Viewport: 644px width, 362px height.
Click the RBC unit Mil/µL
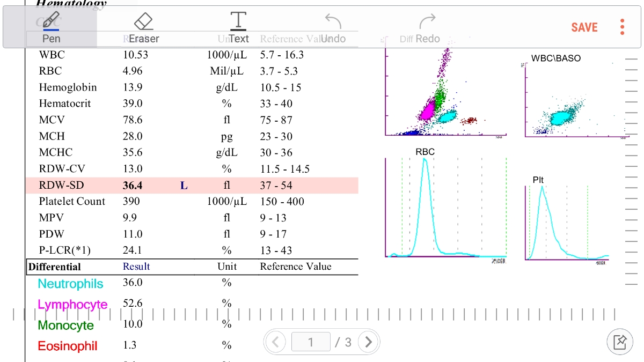pos(227,71)
